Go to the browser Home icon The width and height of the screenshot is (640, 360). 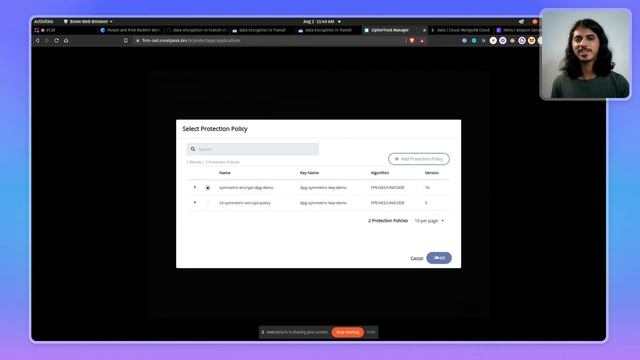[x=66, y=40]
